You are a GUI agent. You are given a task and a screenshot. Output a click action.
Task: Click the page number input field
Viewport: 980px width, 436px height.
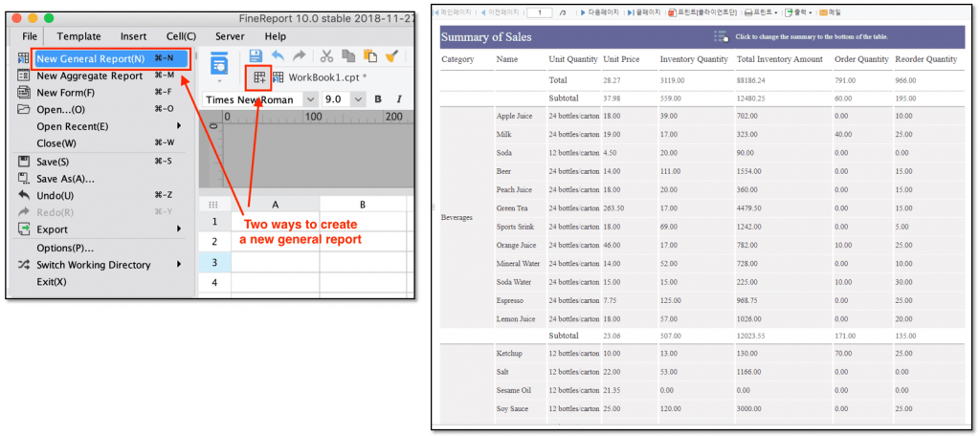click(540, 12)
